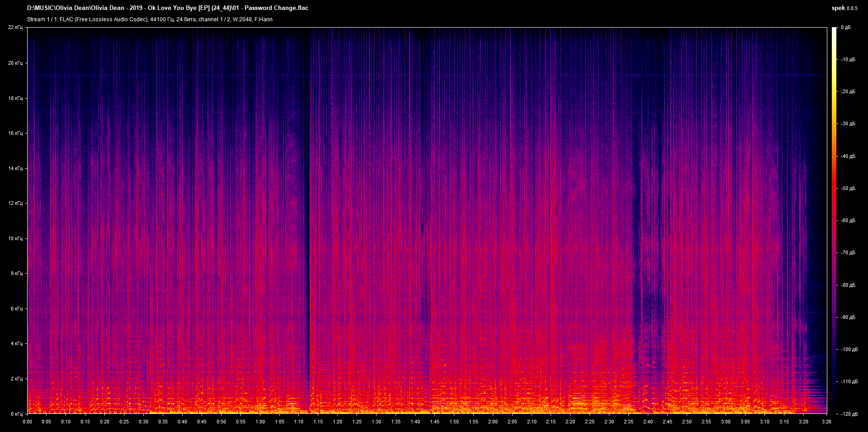Click the '0:05' time label

pos(47,422)
